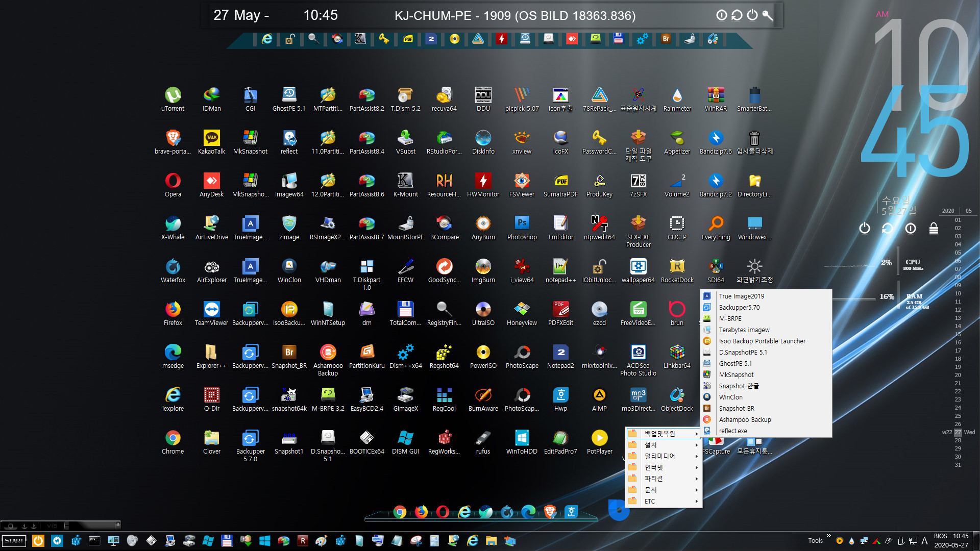The image size is (980, 551).
Task: Select Terabytes imagew menu entry
Action: point(766,330)
